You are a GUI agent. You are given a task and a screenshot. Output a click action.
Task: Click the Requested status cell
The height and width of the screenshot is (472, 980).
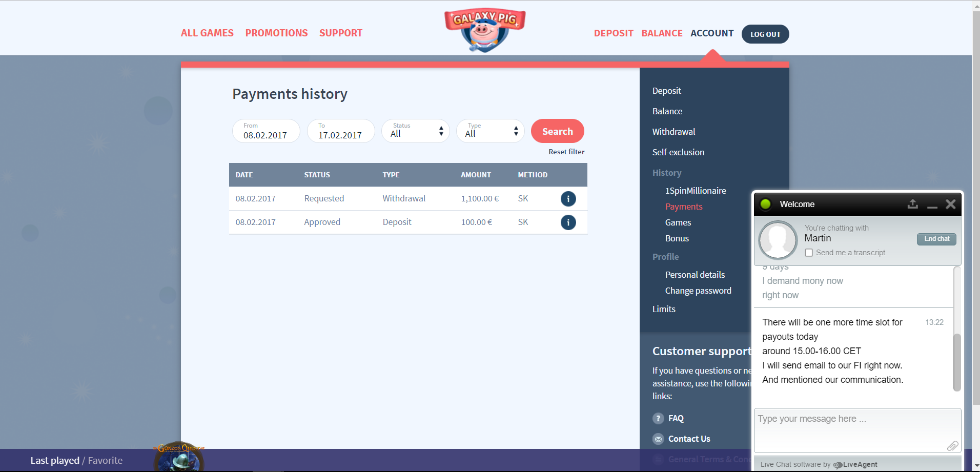tap(324, 198)
